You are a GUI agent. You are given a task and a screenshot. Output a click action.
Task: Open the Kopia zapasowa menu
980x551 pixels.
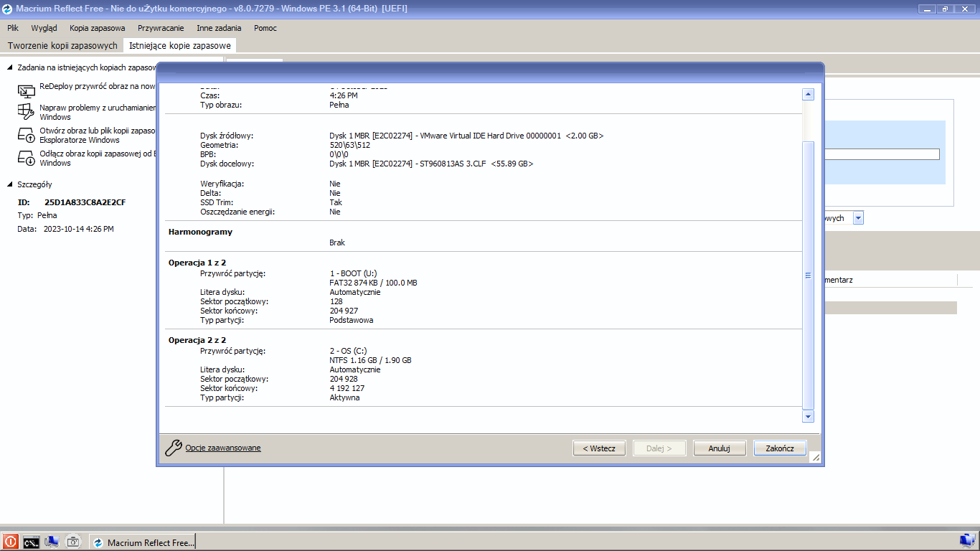click(x=98, y=28)
